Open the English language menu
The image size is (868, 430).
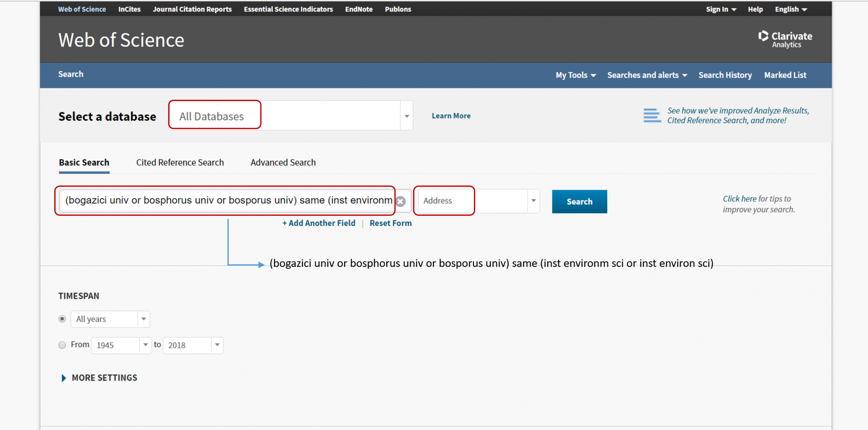tap(791, 9)
